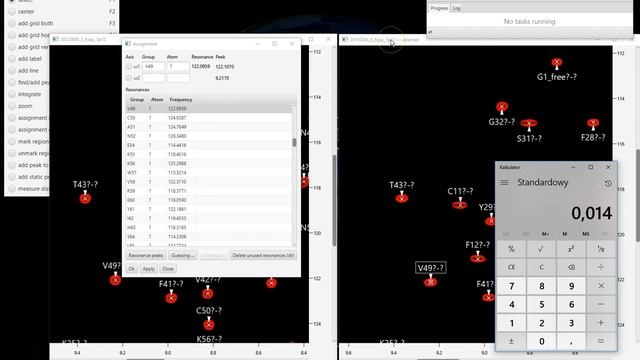Click Ok in the Assignment dialog
Screen dimensions: 640x360
[131, 269]
